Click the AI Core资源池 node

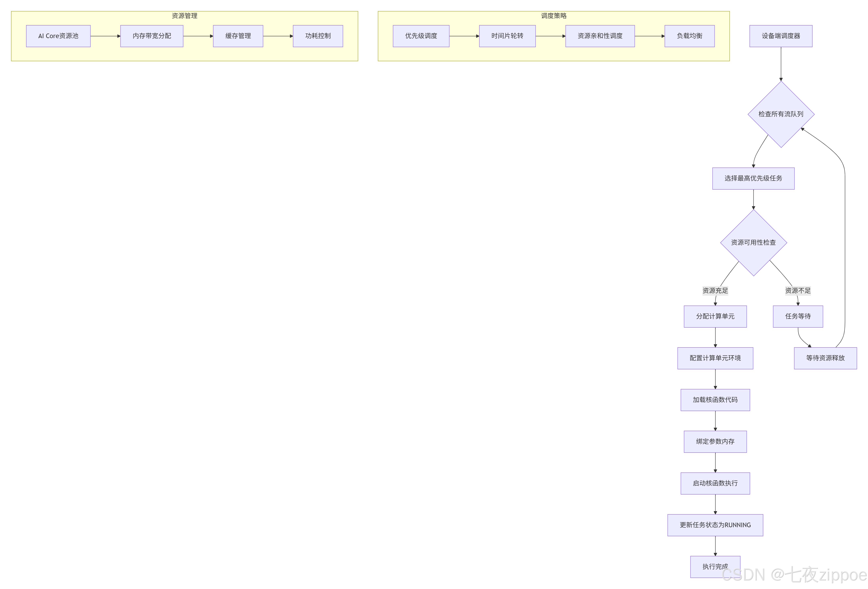58,36
